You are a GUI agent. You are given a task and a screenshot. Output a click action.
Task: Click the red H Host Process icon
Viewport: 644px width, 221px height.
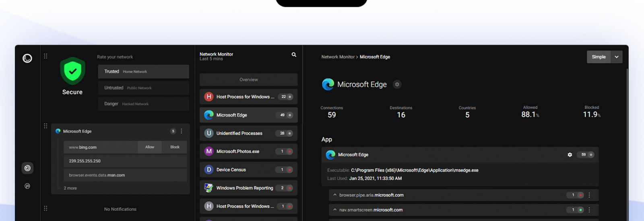[208, 96]
